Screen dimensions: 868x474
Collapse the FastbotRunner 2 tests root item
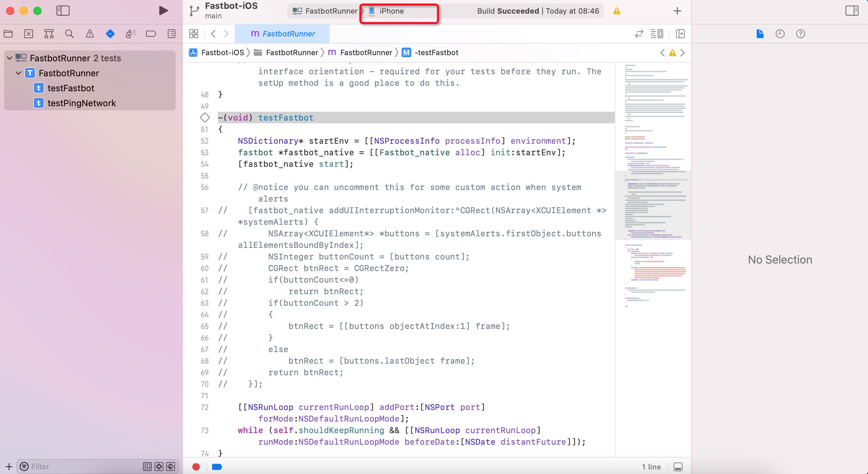[x=9, y=58]
